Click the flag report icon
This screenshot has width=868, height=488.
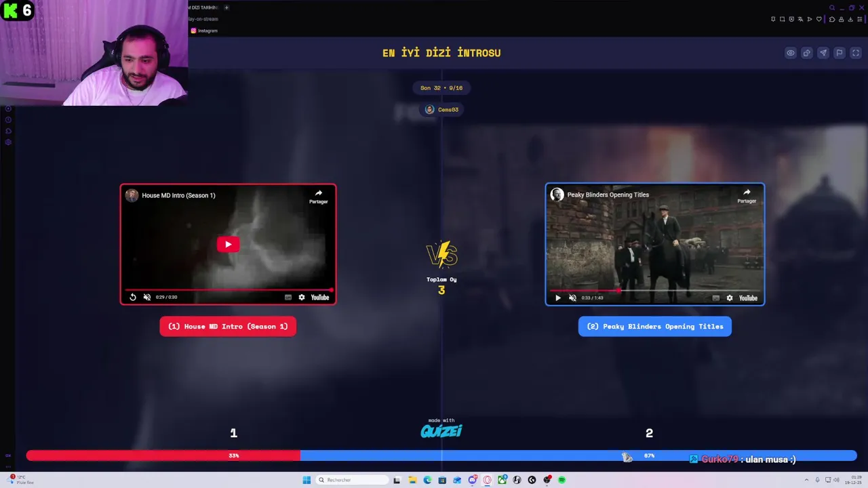(x=839, y=53)
